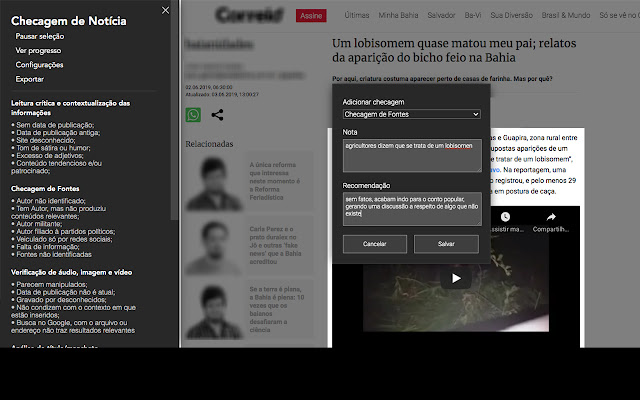Click the Relacionadas section heading

[x=209, y=144]
